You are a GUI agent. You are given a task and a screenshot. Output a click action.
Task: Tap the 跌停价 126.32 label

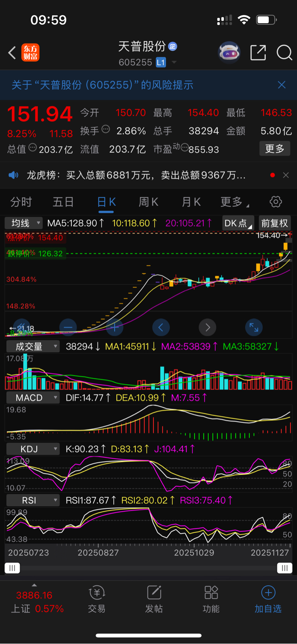coord(35,254)
